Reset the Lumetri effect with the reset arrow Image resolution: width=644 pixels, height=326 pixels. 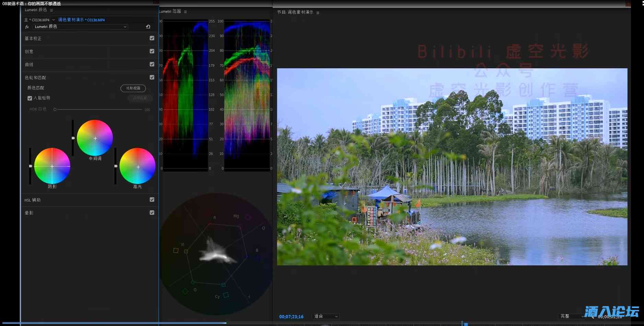pos(148,27)
